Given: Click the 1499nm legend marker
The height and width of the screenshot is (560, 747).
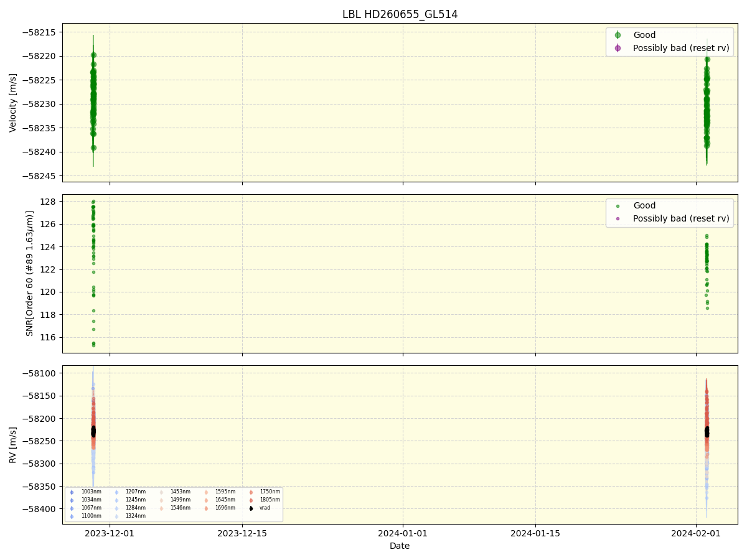Looking at the screenshot, I should pos(161,500).
